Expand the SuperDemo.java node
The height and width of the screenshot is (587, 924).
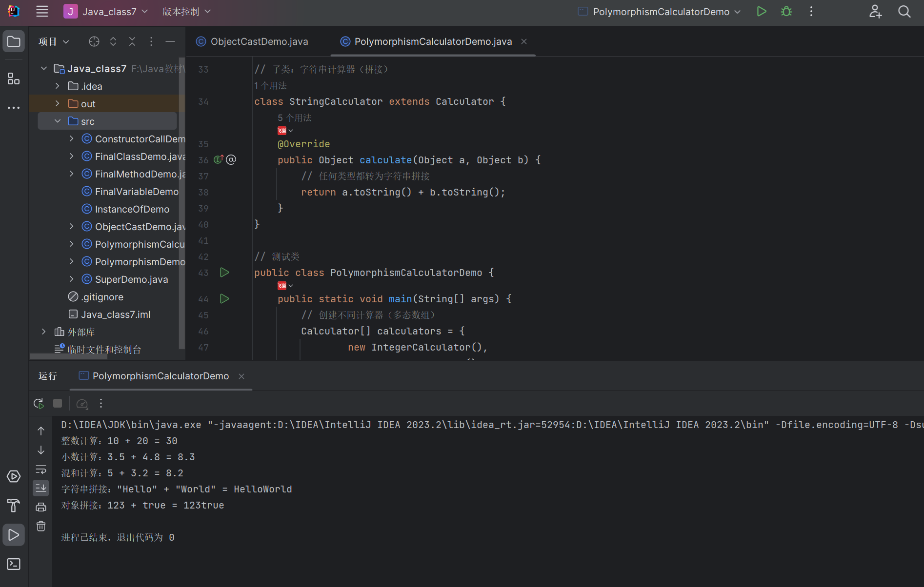point(72,279)
